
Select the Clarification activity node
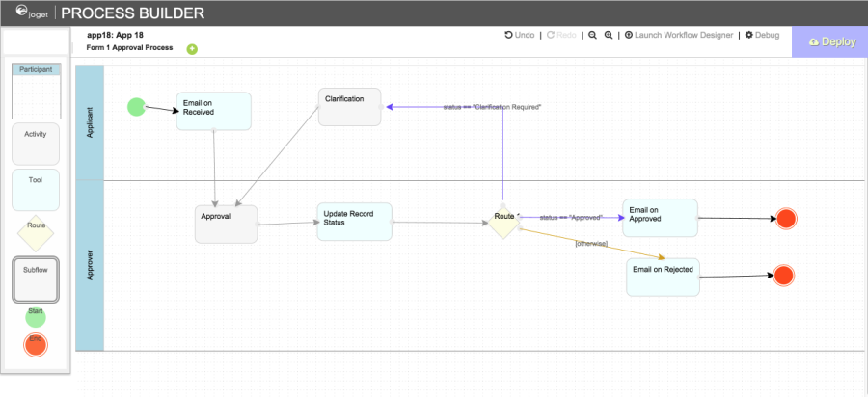pos(349,107)
